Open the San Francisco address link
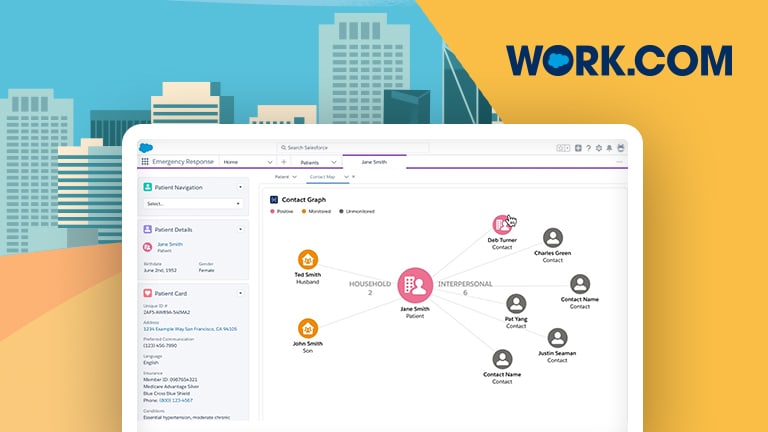Image resolution: width=768 pixels, height=432 pixels. [190, 328]
